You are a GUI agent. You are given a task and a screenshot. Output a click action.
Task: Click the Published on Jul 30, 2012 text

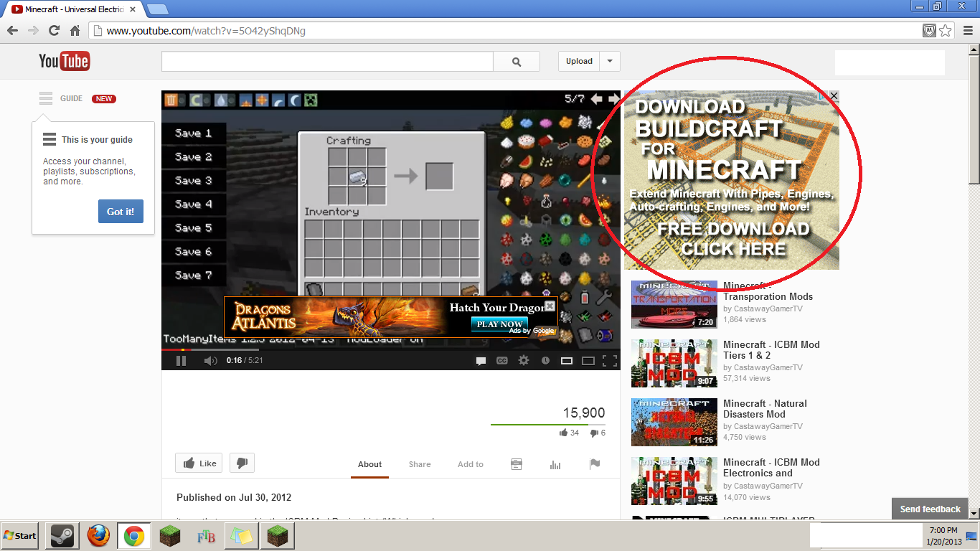[234, 497]
